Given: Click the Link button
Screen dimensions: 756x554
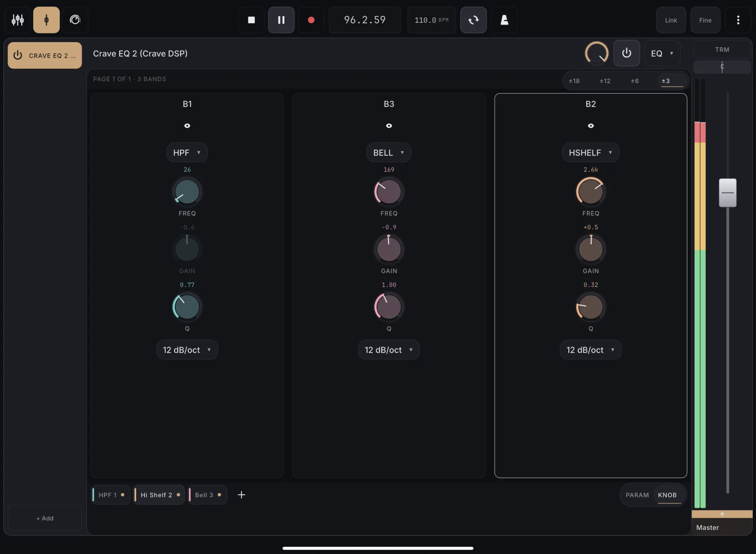Looking at the screenshot, I should click(671, 20).
